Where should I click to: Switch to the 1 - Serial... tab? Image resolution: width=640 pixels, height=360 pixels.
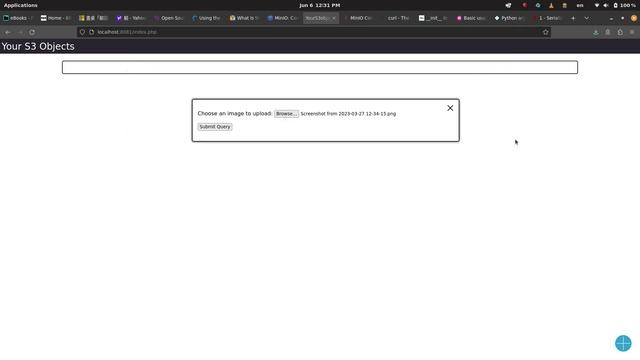547,18
